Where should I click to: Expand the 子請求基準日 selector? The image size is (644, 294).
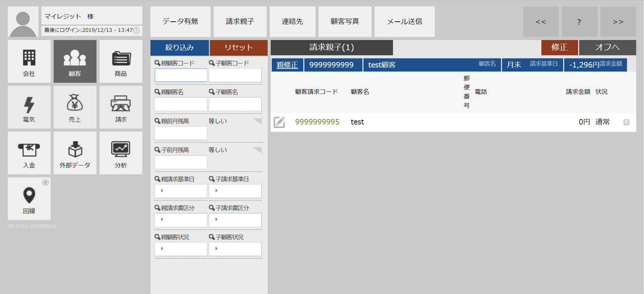tap(235, 191)
